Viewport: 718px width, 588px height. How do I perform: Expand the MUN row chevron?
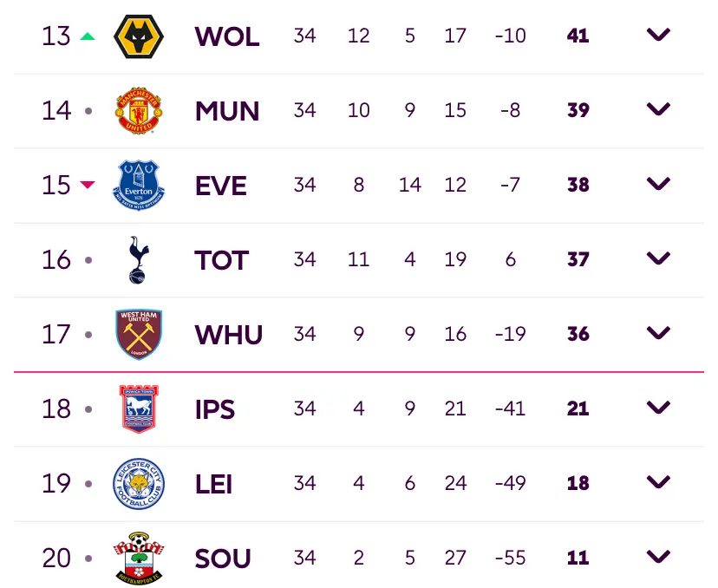[658, 109]
